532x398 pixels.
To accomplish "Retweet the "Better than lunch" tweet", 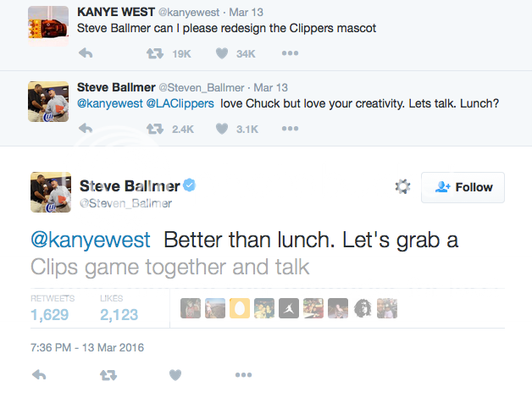I will [108, 374].
